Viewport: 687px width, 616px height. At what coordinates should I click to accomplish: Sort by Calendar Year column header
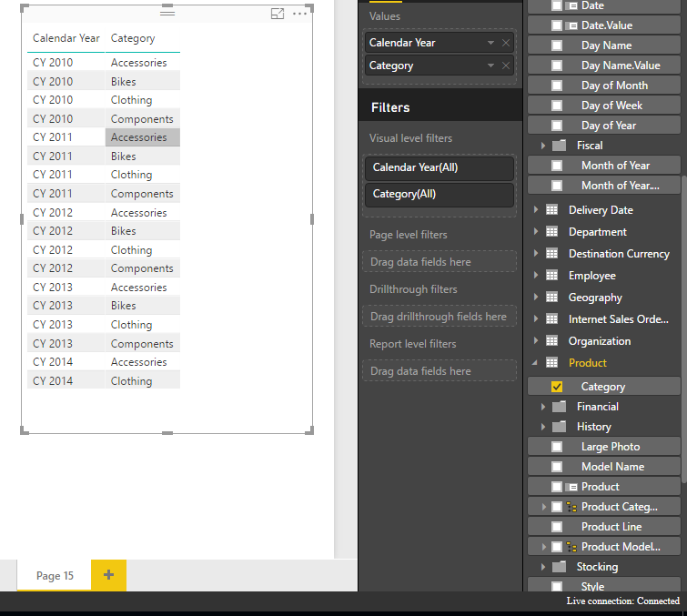point(66,38)
